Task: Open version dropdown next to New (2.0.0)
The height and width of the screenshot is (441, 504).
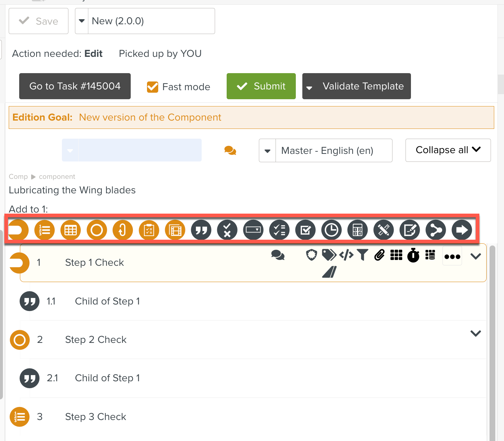Action: pos(82,21)
